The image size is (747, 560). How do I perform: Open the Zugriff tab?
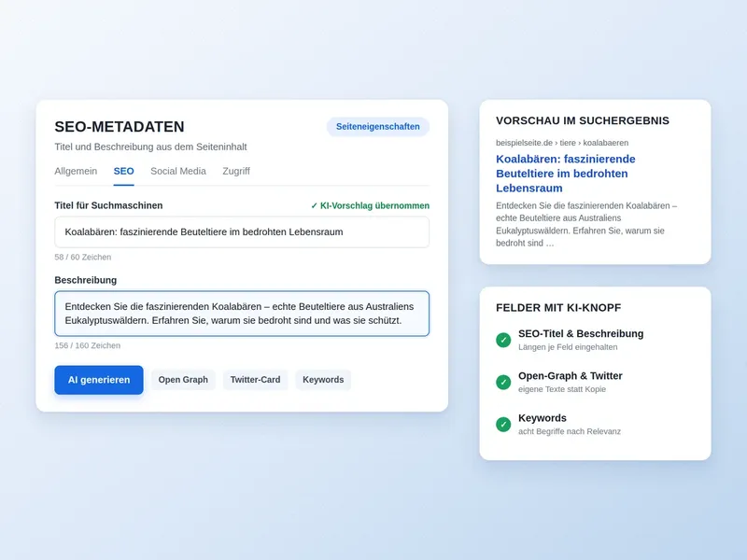pos(236,172)
